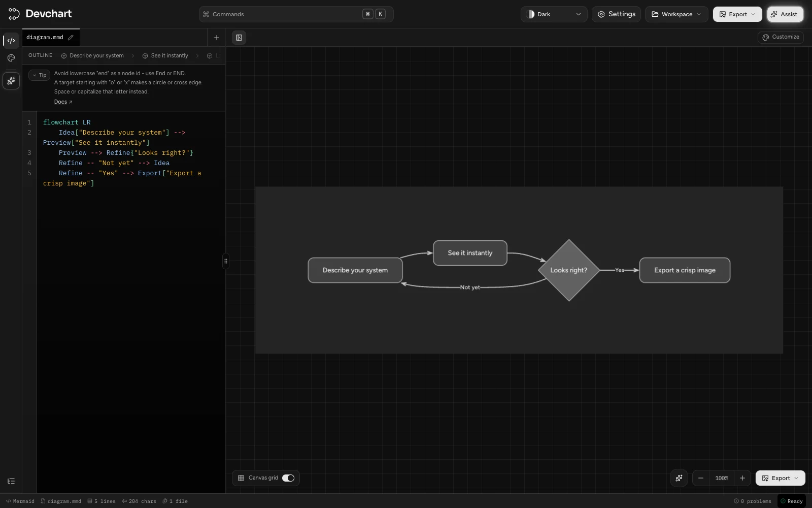This screenshot has width=812, height=508.
Task: Add a new file tab
Action: (217, 38)
